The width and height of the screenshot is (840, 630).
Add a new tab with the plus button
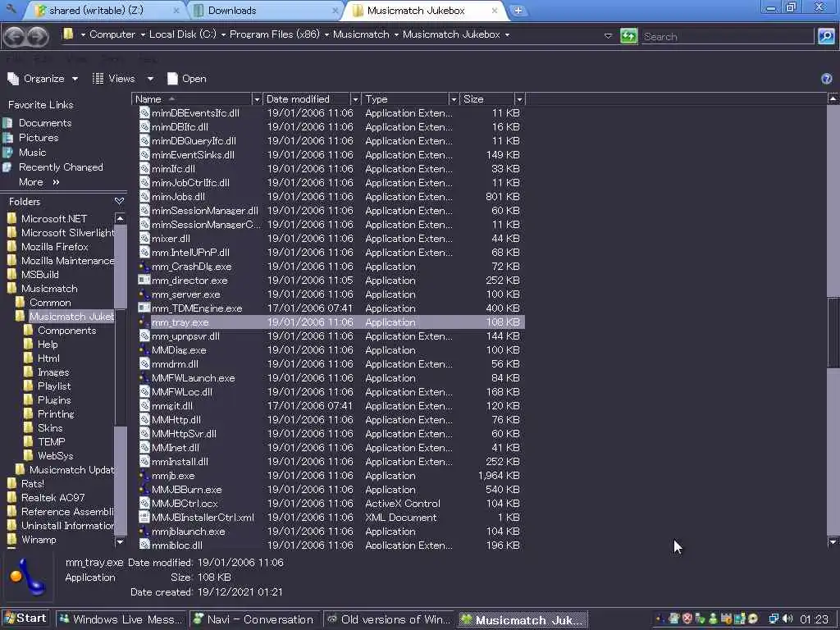(518, 10)
